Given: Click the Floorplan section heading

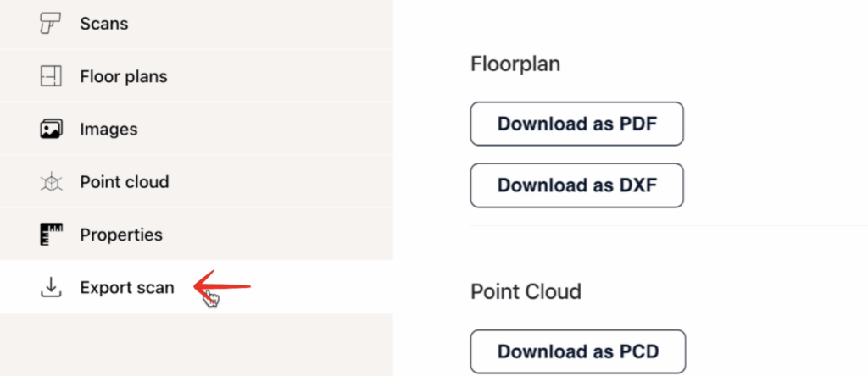Looking at the screenshot, I should click(515, 64).
